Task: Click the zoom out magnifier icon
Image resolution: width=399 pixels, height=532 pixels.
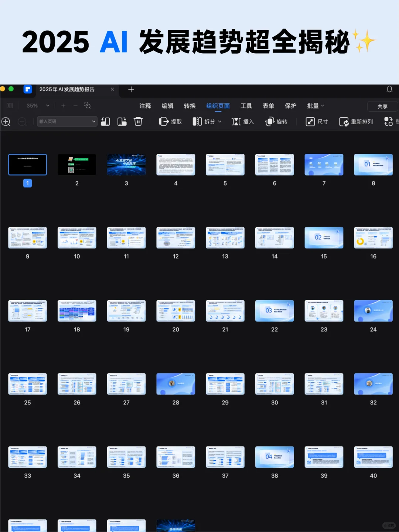Action: click(x=22, y=122)
